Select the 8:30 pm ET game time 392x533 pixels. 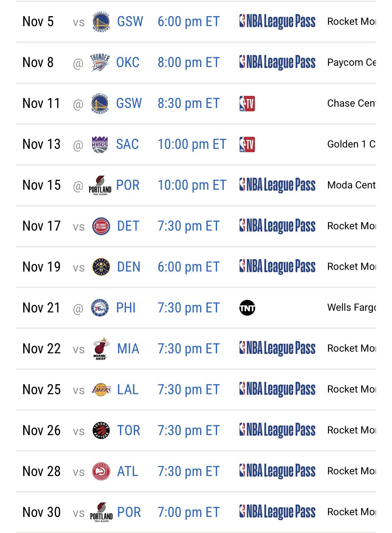click(189, 104)
